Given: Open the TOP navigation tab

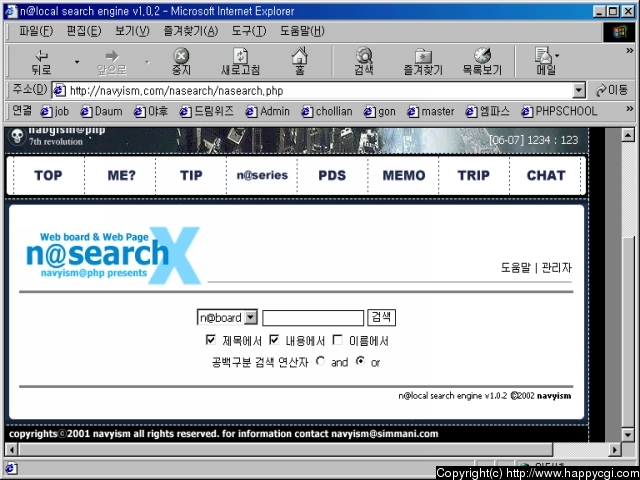Looking at the screenshot, I should click(x=49, y=176).
